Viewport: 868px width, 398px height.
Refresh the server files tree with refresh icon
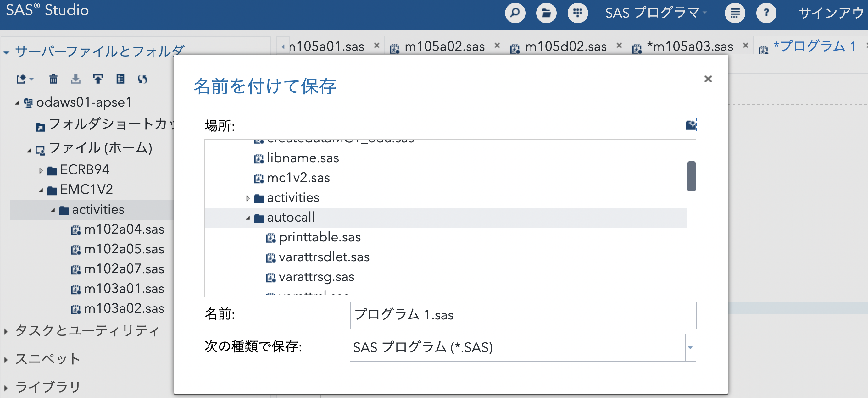click(142, 79)
